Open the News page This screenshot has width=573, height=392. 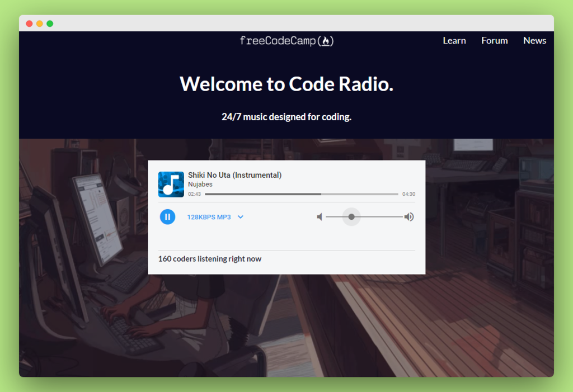534,40
